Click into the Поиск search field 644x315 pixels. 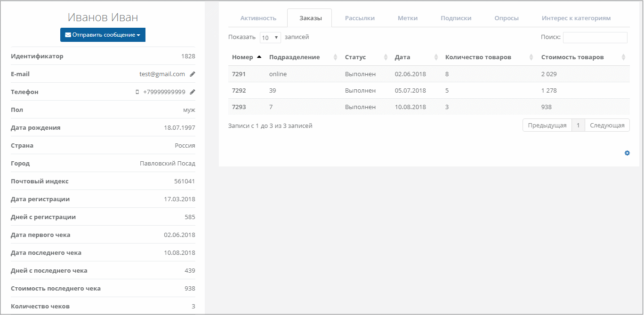coord(595,38)
